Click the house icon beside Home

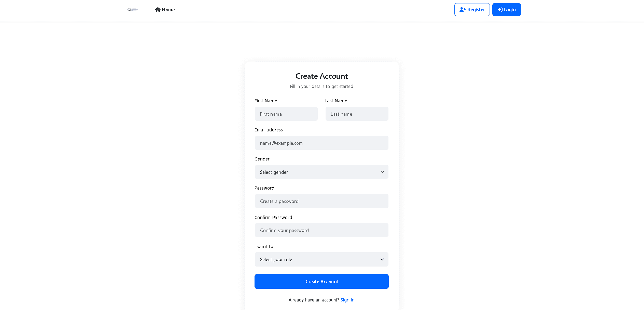coord(157,10)
